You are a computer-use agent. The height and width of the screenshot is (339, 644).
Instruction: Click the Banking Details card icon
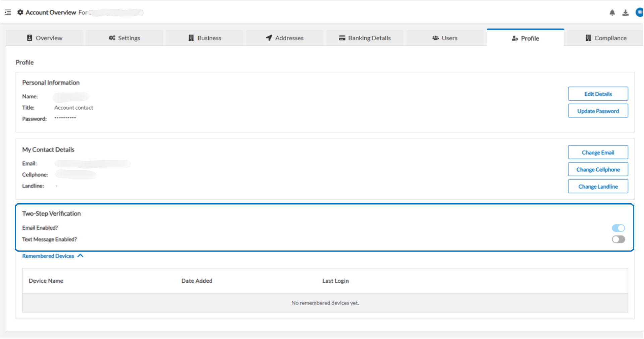point(342,38)
